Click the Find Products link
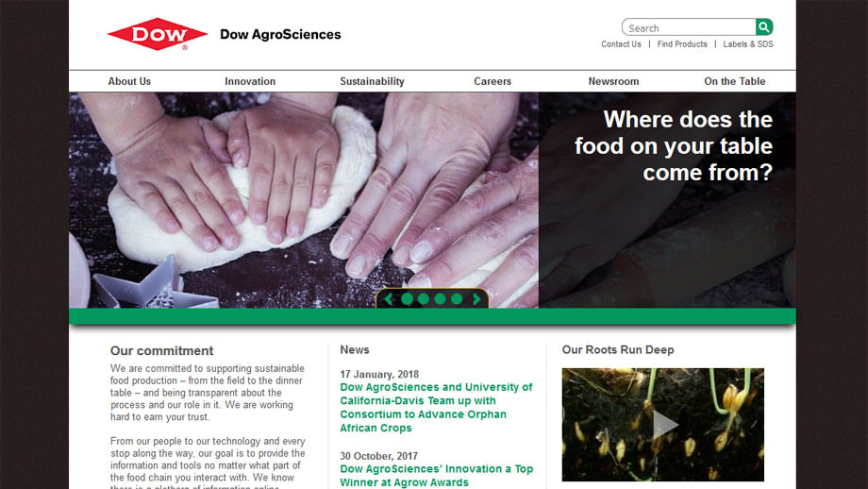 (682, 44)
